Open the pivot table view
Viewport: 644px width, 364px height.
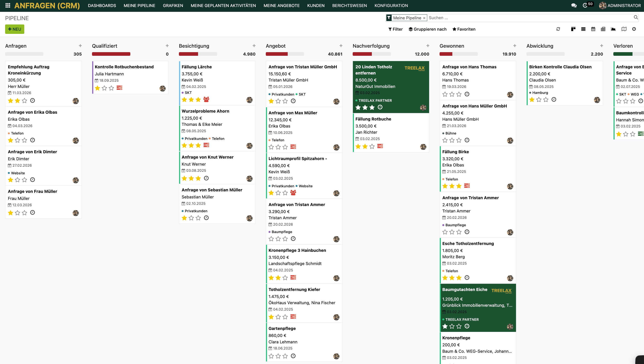[603, 29]
